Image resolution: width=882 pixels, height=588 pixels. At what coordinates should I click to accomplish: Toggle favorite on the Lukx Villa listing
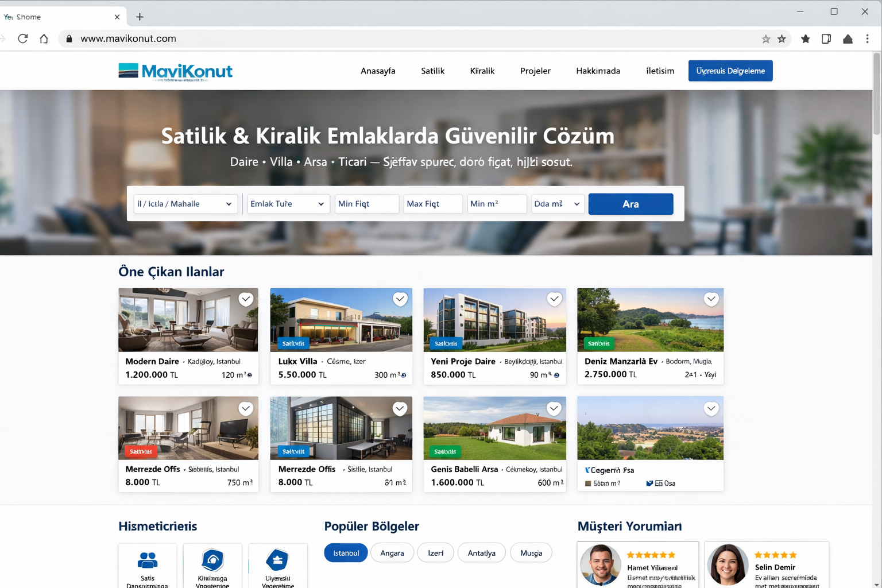coord(400,299)
